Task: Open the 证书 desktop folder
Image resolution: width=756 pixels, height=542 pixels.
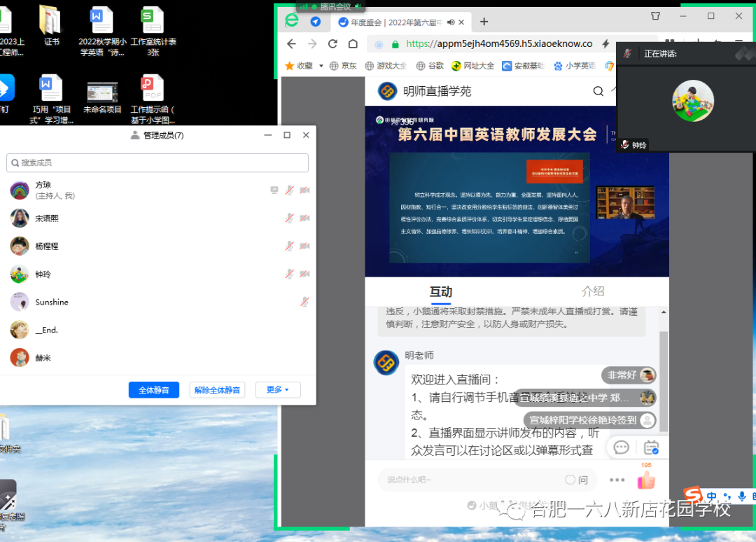Action: 51,27
